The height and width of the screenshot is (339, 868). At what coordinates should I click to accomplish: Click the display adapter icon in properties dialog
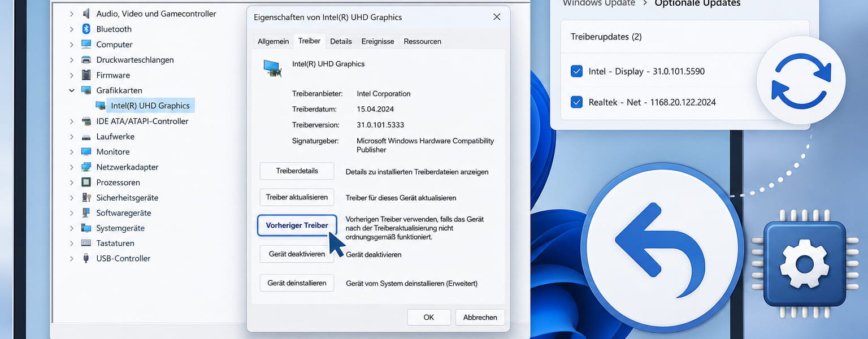coord(272,68)
